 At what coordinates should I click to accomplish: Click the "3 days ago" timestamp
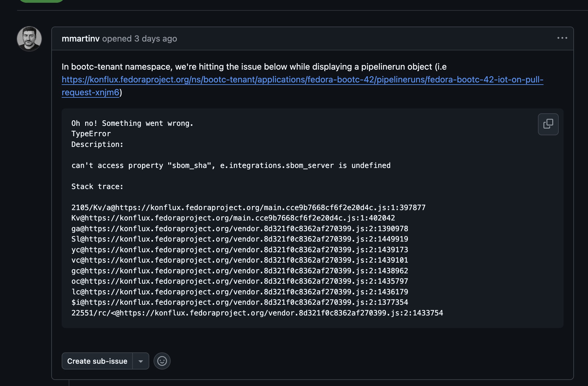pos(156,39)
